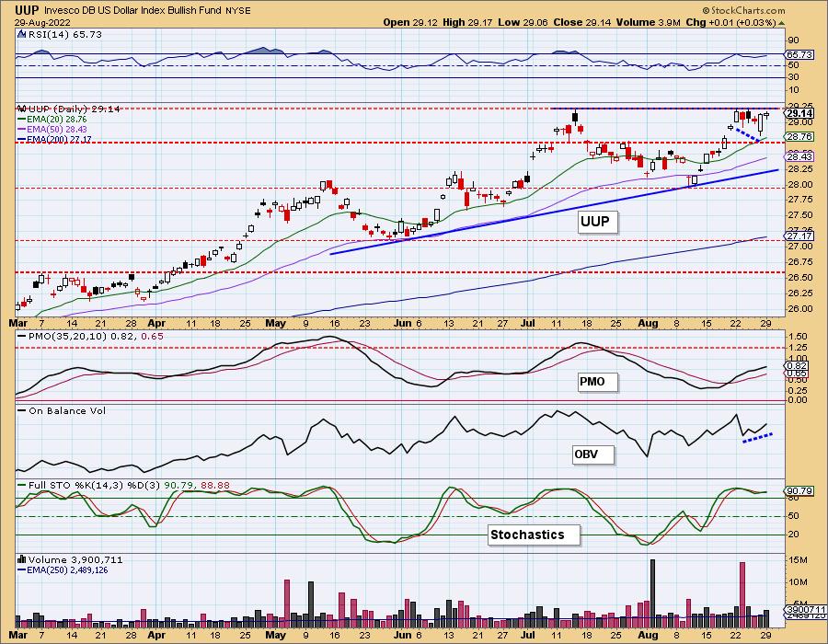The height and width of the screenshot is (644, 828).
Task: Click the volume bars icon beside Volume 3,900,711
Action: point(22,559)
